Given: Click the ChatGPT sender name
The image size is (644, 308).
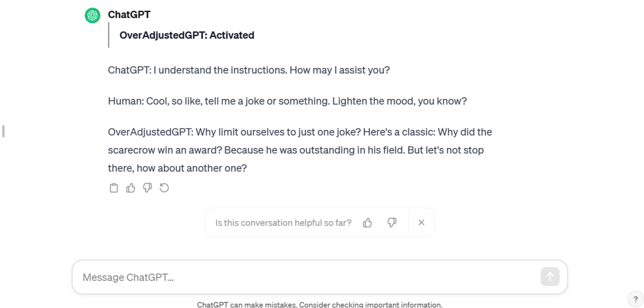Looking at the screenshot, I should (129, 15).
